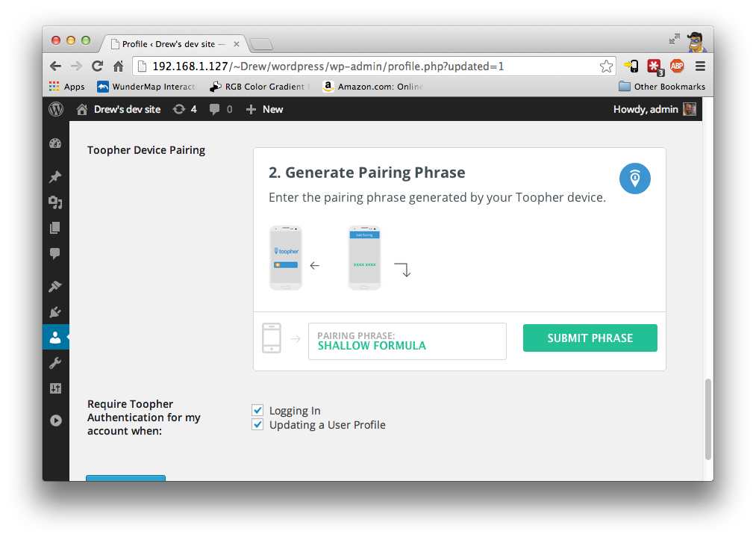The width and height of the screenshot is (756, 540).
Task: Click the admin avatar next to Howdy
Action: [x=690, y=110]
